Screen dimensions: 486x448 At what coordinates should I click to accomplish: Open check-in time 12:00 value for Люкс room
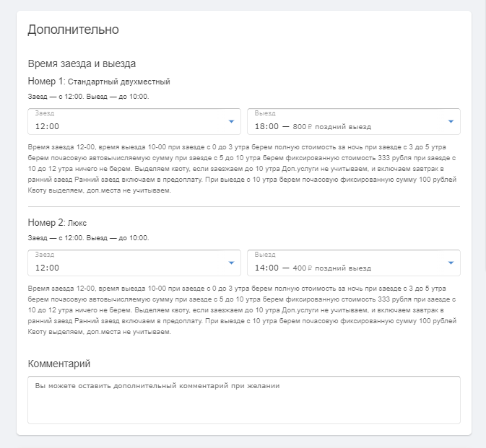(134, 263)
